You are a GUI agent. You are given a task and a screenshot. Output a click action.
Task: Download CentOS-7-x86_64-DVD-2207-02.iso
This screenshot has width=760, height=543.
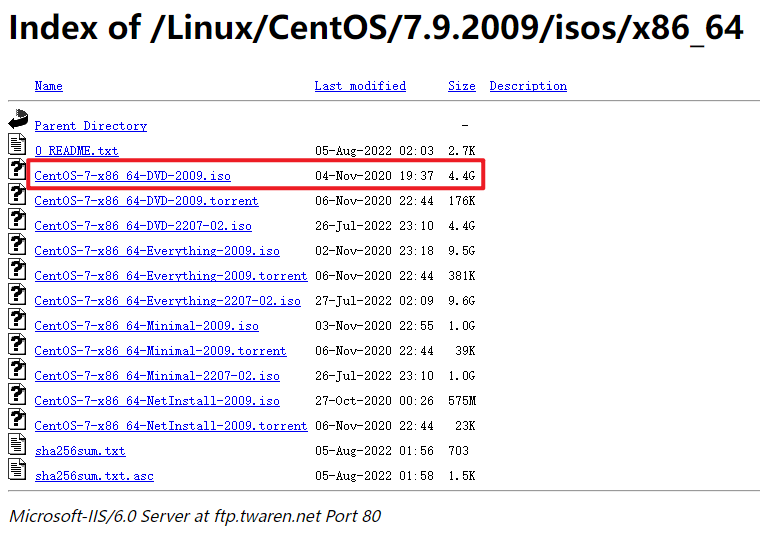coord(143,226)
